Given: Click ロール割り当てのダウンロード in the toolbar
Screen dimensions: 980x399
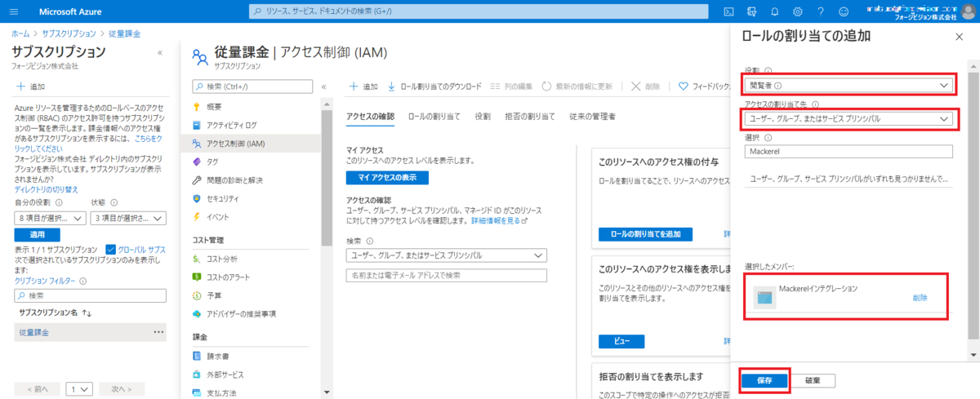Looking at the screenshot, I should coord(434,86).
